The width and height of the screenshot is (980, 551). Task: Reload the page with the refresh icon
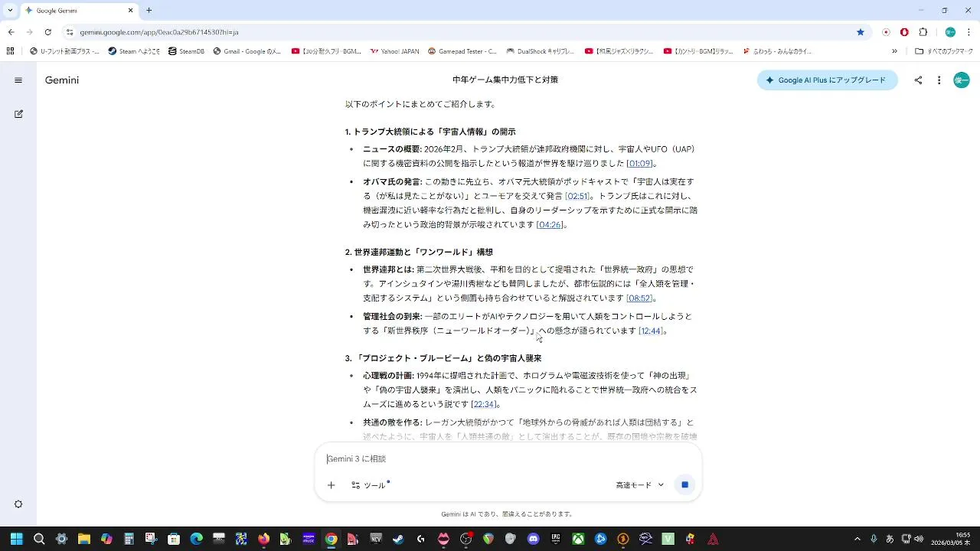(x=47, y=32)
